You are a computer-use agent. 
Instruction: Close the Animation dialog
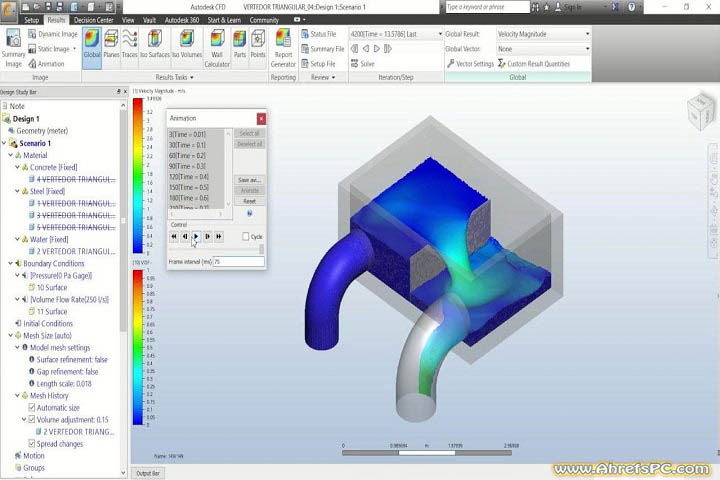(261, 119)
